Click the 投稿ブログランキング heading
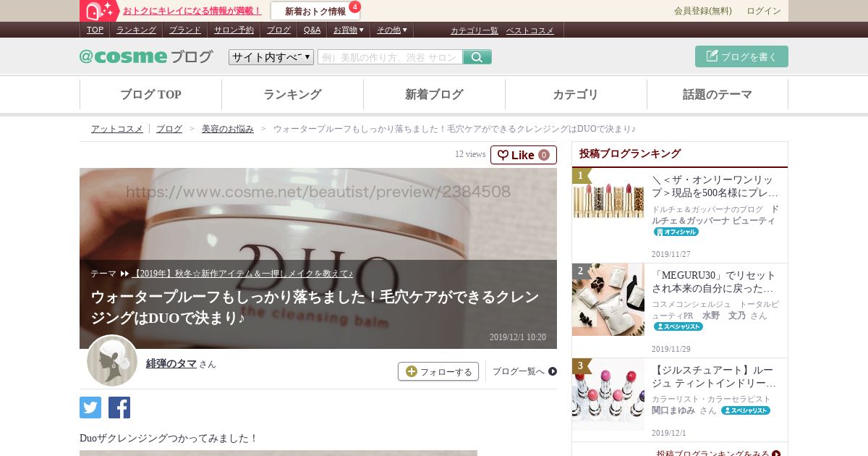The image size is (868, 456). coord(630,153)
